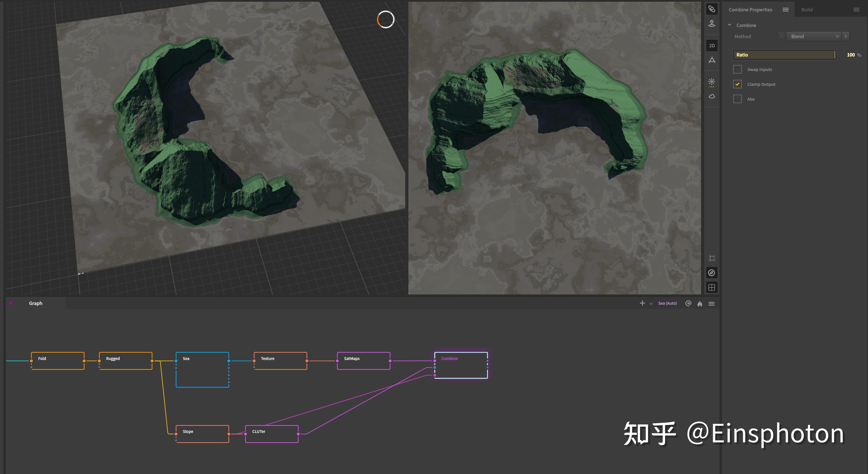
Task: Click the orbit camera view icon
Action: click(x=711, y=9)
